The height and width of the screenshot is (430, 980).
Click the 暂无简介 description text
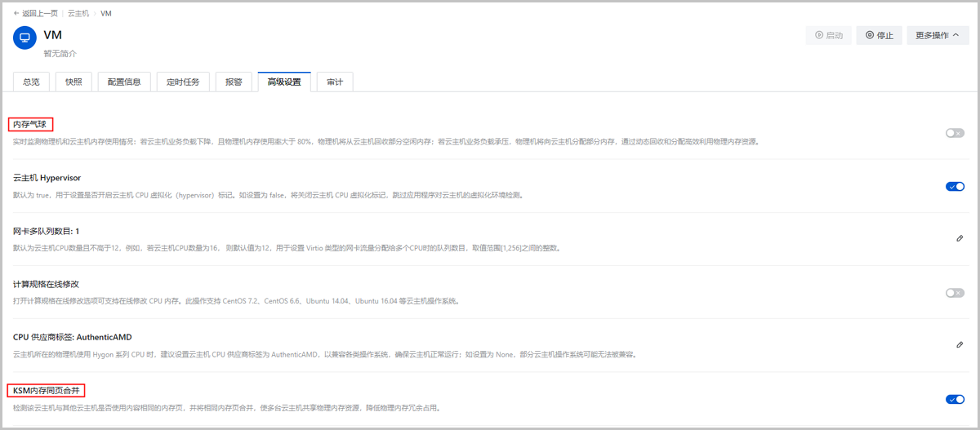pyautogui.click(x=60, y=53)
